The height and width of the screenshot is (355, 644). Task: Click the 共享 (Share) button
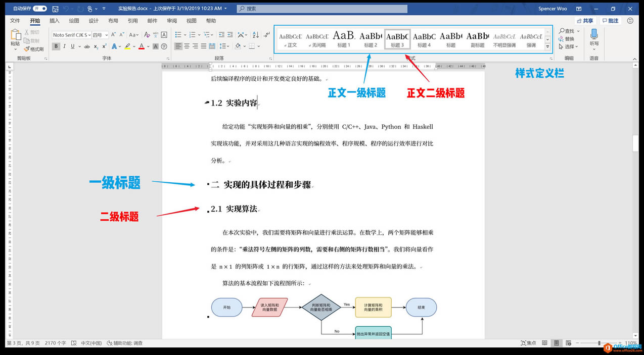pos(586,20)
